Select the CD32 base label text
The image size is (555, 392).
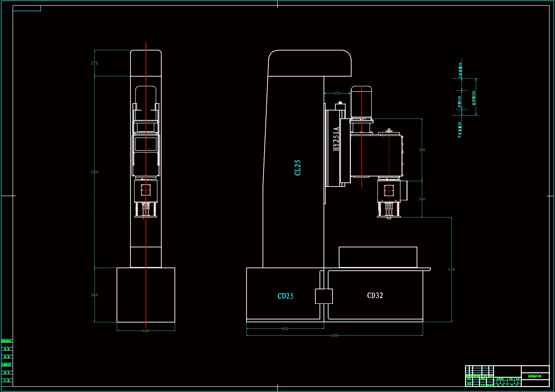coord(375,295)
